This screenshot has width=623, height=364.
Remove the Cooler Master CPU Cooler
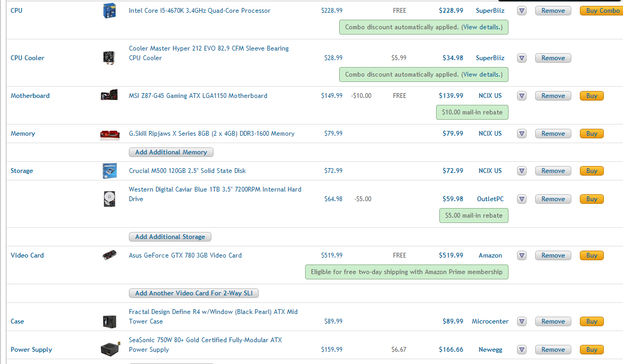tap(553, 58)
